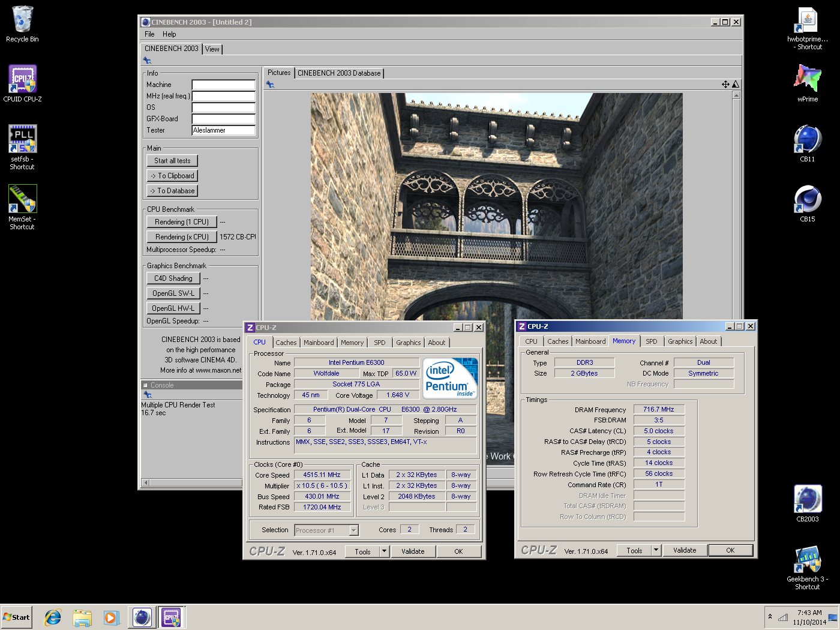Open the File menu in Cinebench

click(149, 34)
